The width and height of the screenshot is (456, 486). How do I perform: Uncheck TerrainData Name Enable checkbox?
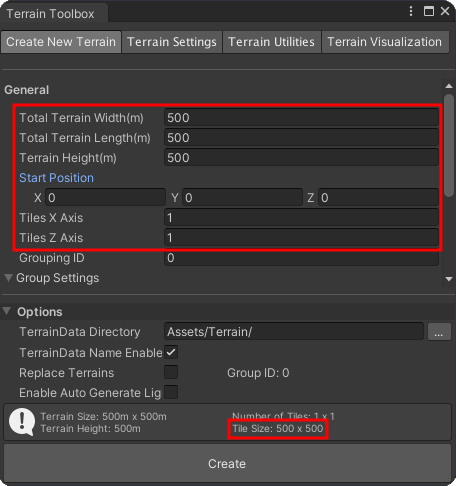click(x=171, y=352)
